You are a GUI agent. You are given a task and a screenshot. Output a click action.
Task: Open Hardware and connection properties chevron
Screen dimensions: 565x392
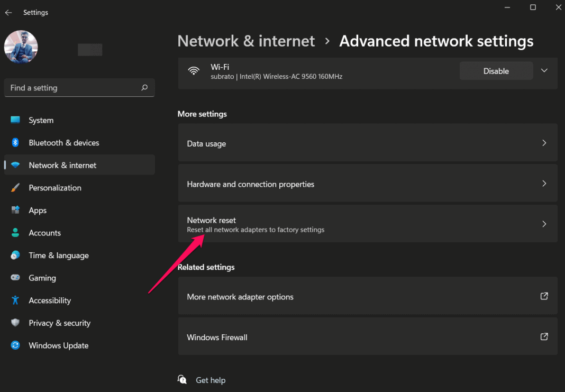pos(544,184)
